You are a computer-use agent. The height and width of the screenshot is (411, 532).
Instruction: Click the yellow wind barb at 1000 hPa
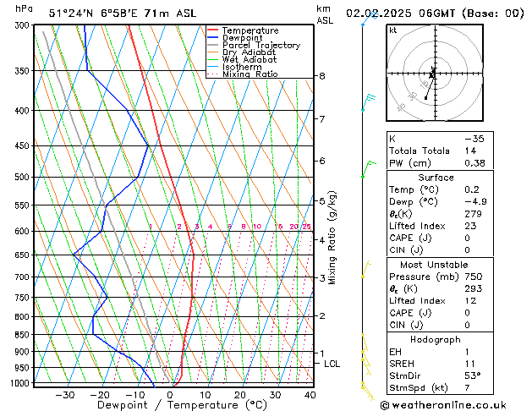click(x=367, y=389)
